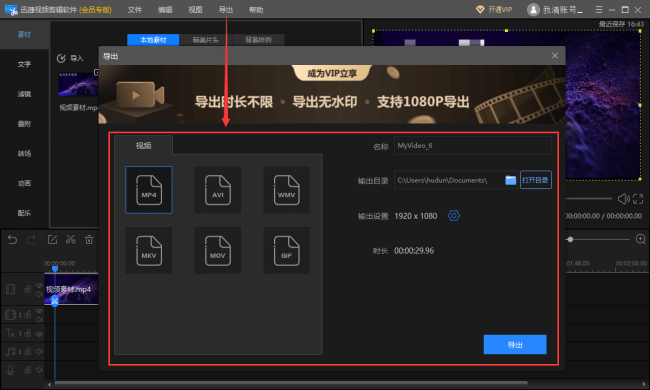Click the redo arrow in timeline toolbar

31,240
